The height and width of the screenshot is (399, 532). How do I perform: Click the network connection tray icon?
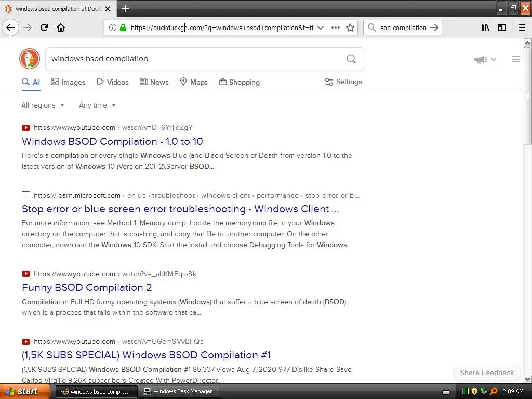[484, 391]
